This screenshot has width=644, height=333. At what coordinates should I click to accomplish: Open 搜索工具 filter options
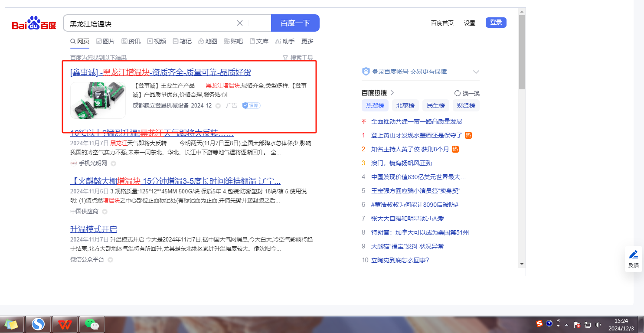(298, 58)
